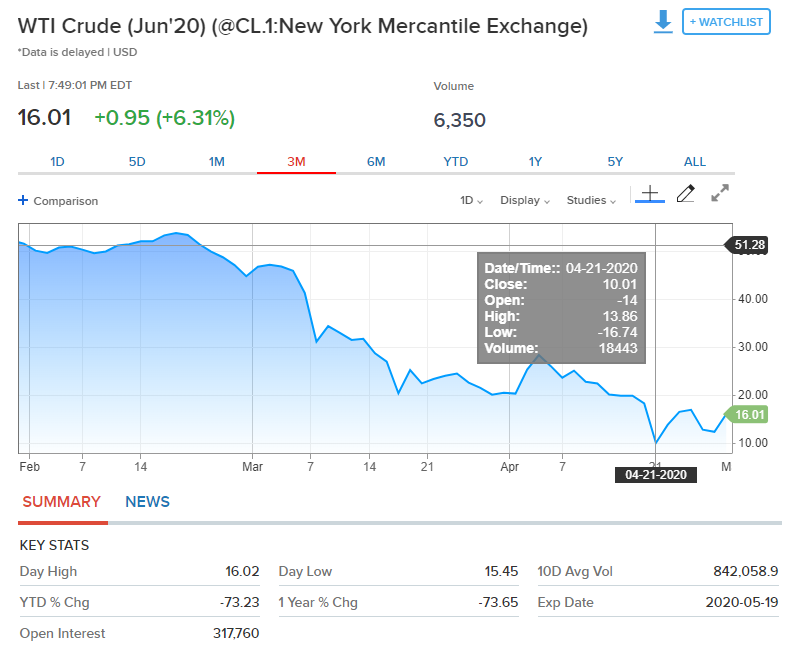The image size is (804, 651).
Task: Expand the Studies dropdown
Action: point(591,200)
